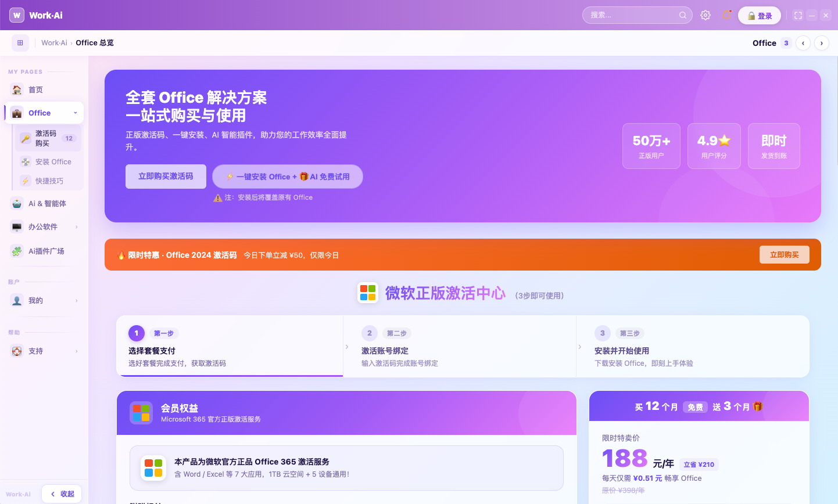The image size is (838, 504).
Task: Click the lifebuoy icon for 支持
Action: (x=17, y=351)
